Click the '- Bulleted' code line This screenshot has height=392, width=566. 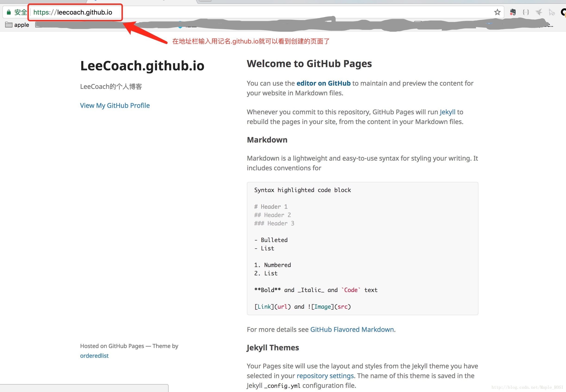[271, 240]
